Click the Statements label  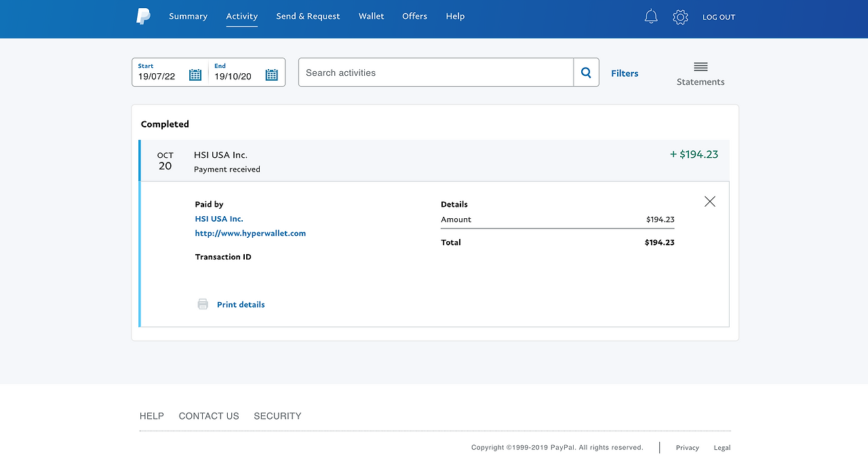pyautogui.click(x=701, y=82)
